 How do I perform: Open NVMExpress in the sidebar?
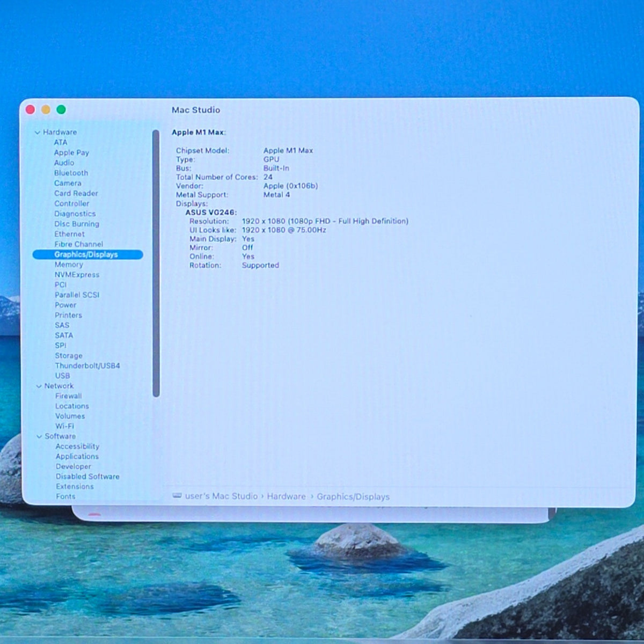77,275
